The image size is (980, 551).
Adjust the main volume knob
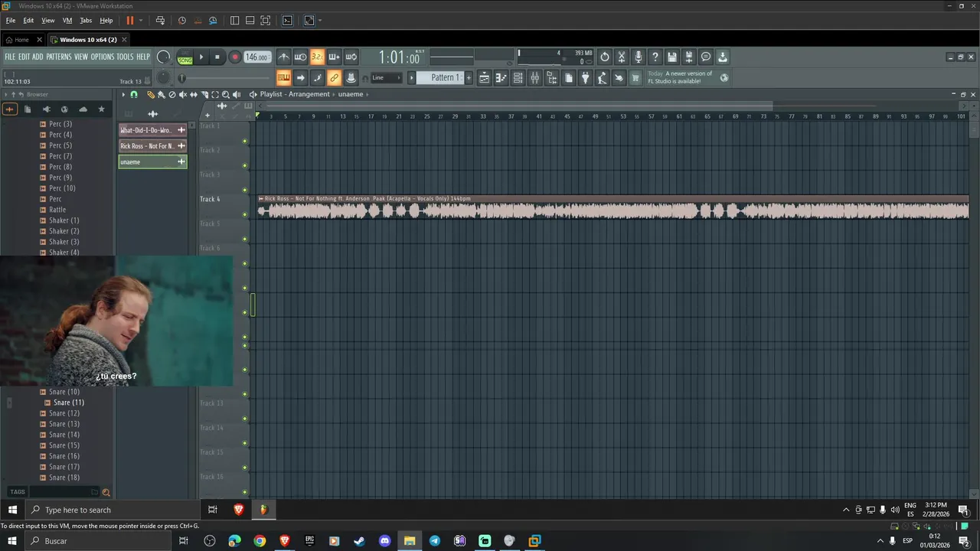[x=163, y=57]
